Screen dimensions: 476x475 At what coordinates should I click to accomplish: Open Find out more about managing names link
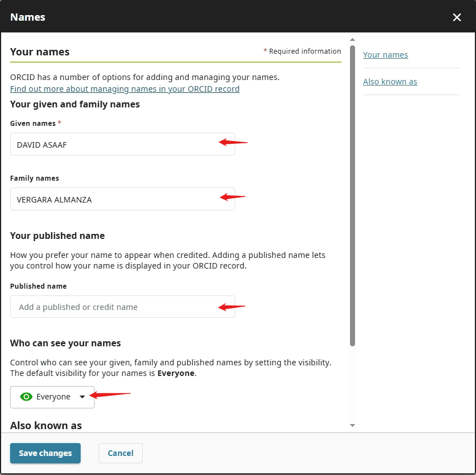[x=125, y=89]
